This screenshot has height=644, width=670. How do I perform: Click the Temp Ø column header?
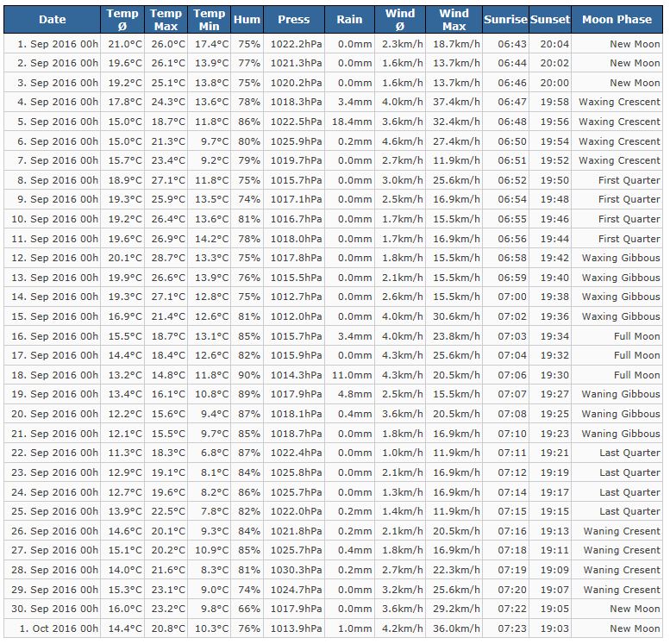click(122, 20)
